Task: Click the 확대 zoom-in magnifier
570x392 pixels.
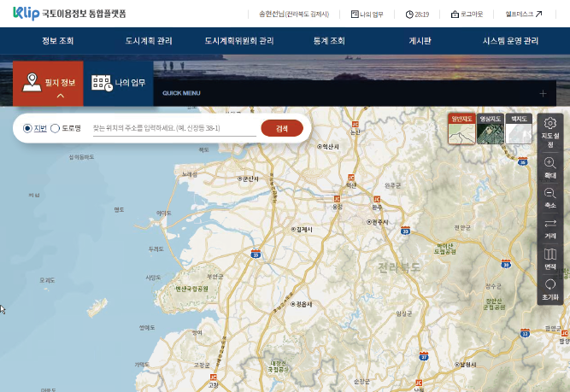Action: click(549, 167)
